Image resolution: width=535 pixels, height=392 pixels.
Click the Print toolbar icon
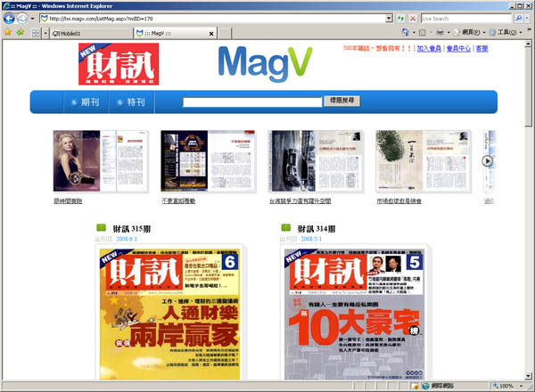[440, 32]
